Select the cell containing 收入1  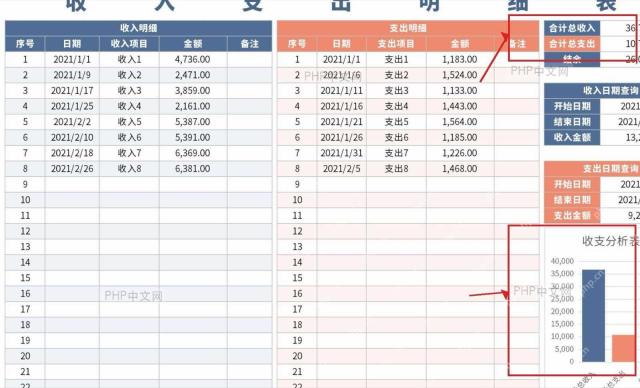point(129,59)
